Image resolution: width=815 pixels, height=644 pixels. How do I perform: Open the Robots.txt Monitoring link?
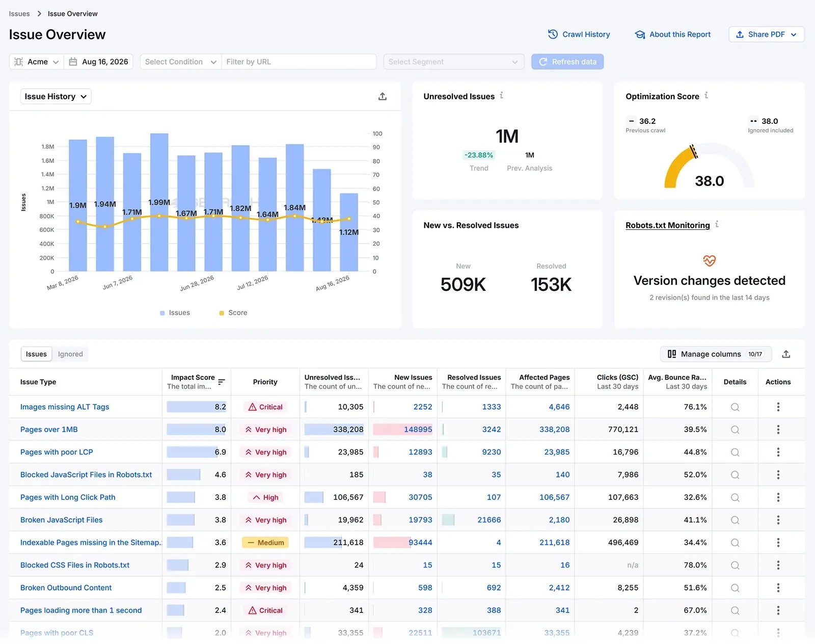[667, 225]
